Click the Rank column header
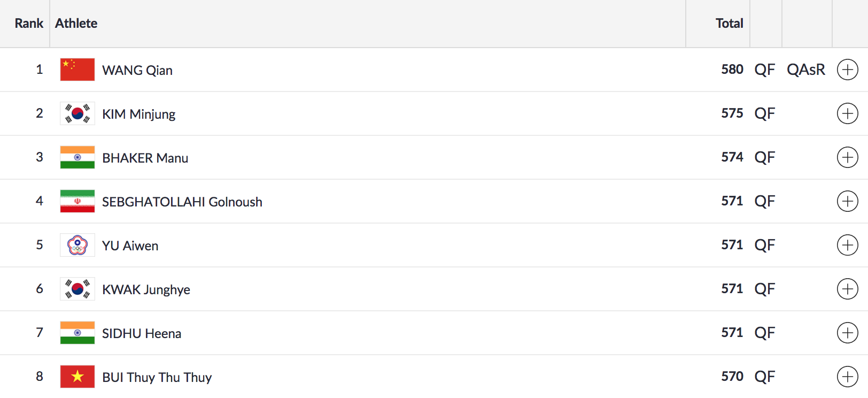868x398 pixels. 29,24
